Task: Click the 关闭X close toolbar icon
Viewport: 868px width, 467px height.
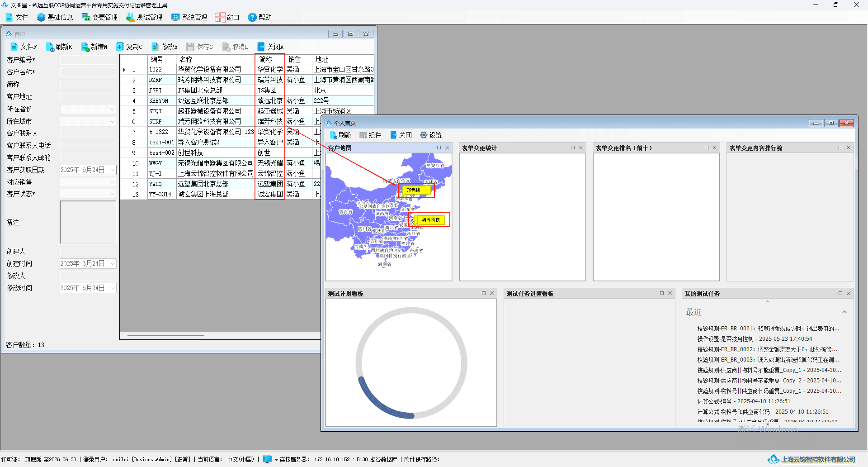Action: pyautogui.click(x=261, y=47)
